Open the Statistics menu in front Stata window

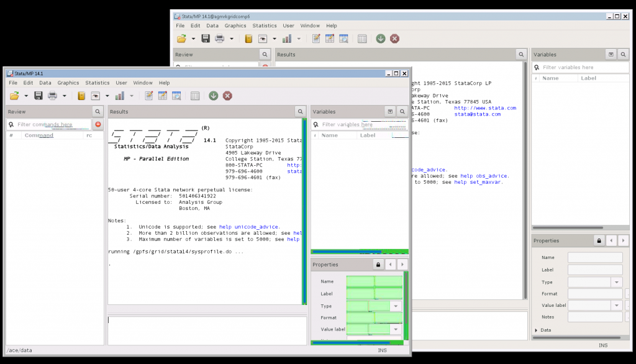[x=98, y=83]
